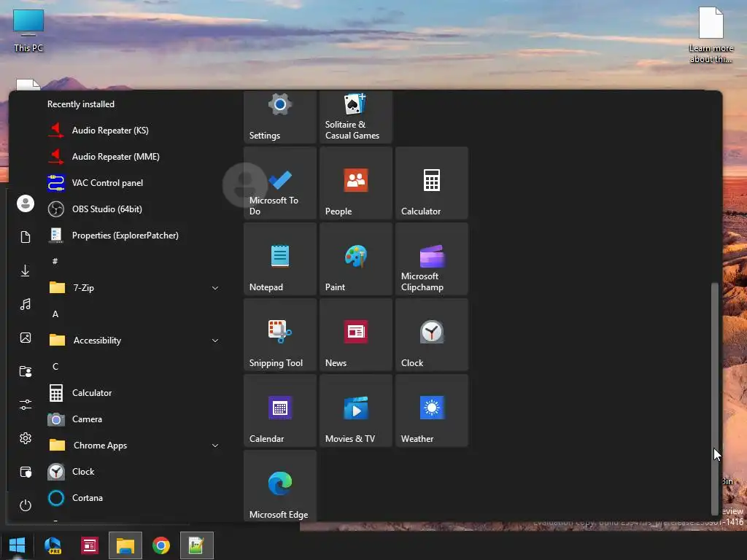Open Microsoft Clipchamp tile
Viewport: 747px width, 560px height.
[432, 259]
